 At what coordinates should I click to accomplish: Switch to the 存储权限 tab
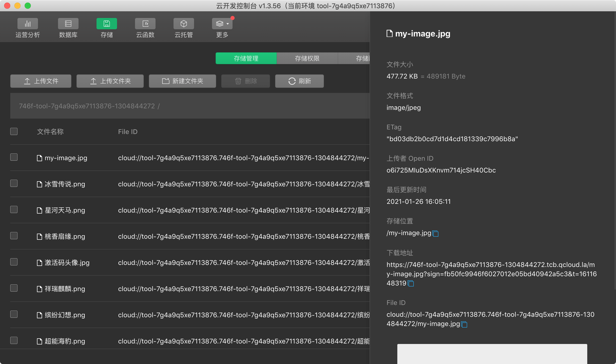(307, 59)
